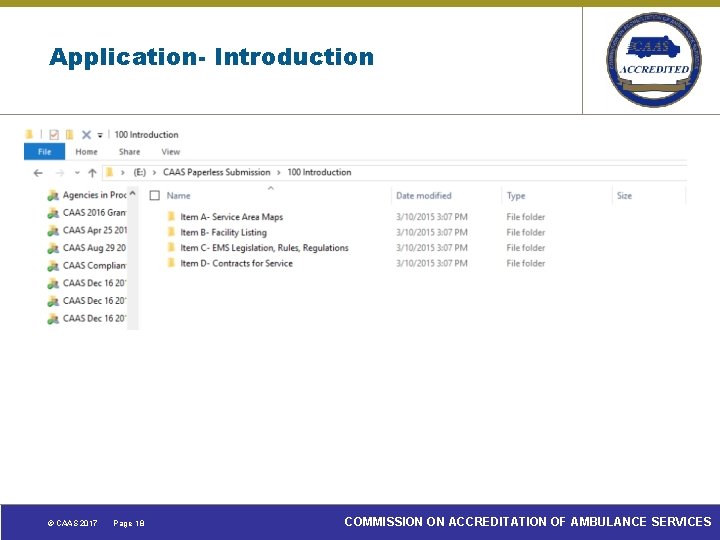Click File folder type of Item D
The image size is (720, 540).
click(x=526, y=263)
